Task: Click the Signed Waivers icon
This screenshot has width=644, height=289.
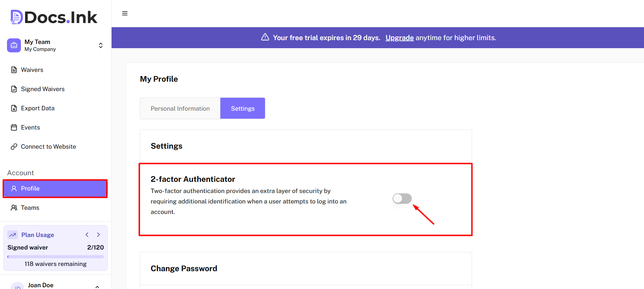Action: pyautogui.click(x=14, y=89)
